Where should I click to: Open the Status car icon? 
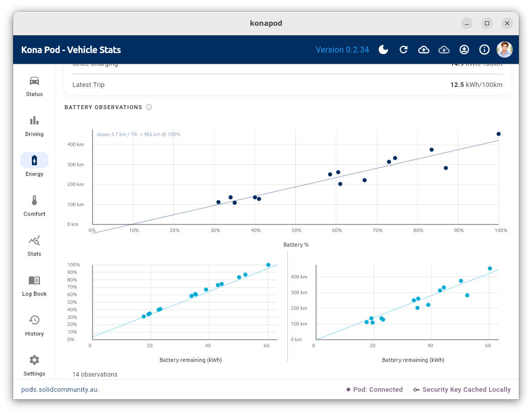click(34, 81)
